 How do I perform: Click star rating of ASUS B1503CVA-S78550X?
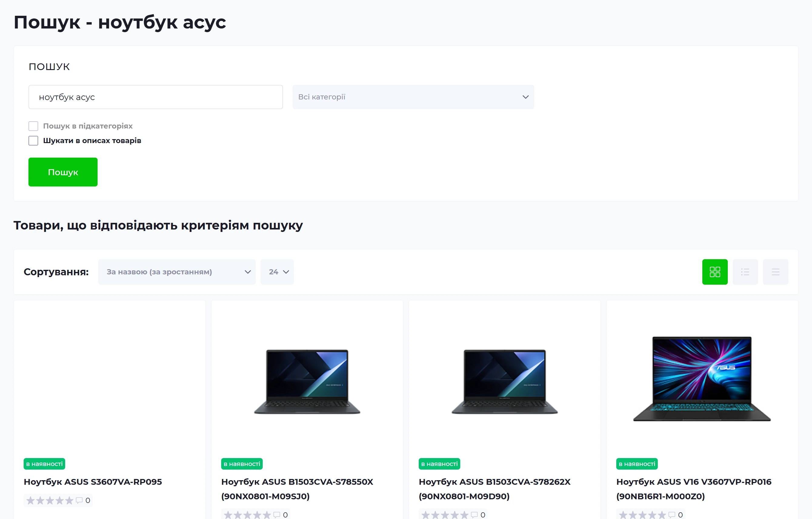pos(248,515)
